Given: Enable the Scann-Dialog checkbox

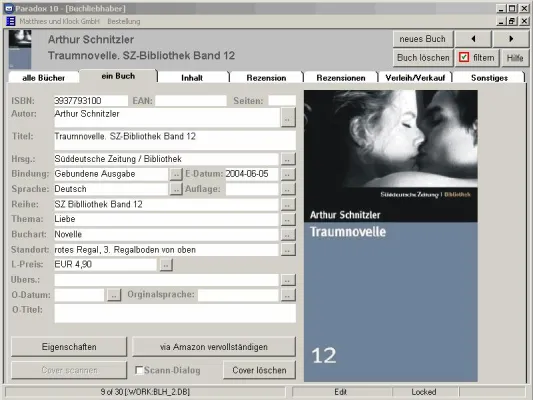Looking at the screenshot, I should [139, 370].
